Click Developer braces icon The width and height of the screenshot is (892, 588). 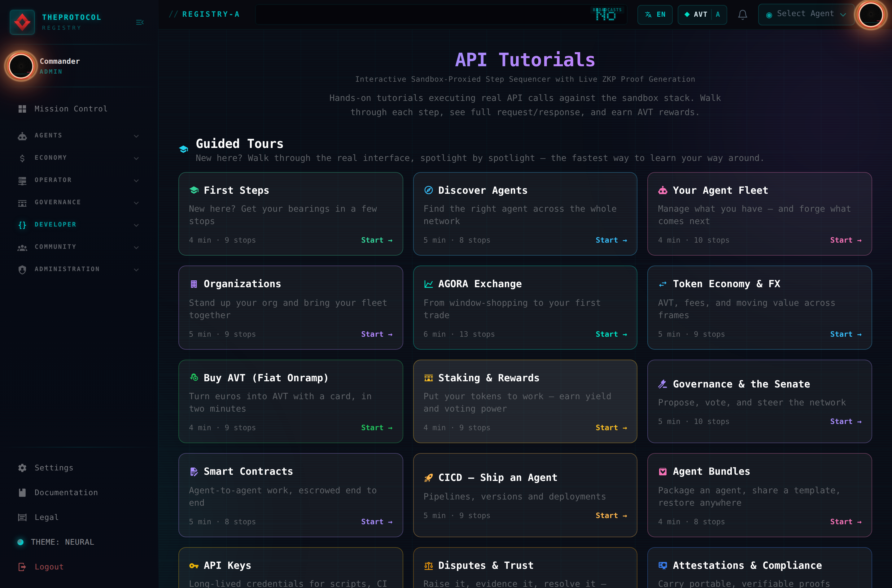click(x=22, y=225)
